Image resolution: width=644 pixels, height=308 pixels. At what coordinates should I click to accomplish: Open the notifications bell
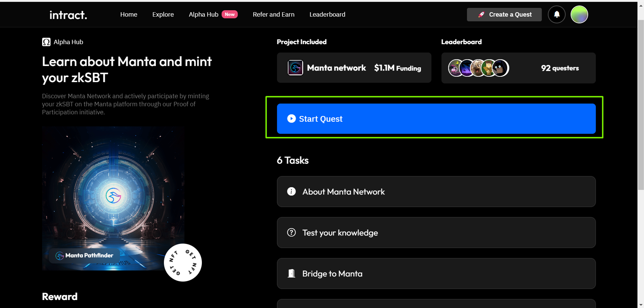(x=556, y=14)
